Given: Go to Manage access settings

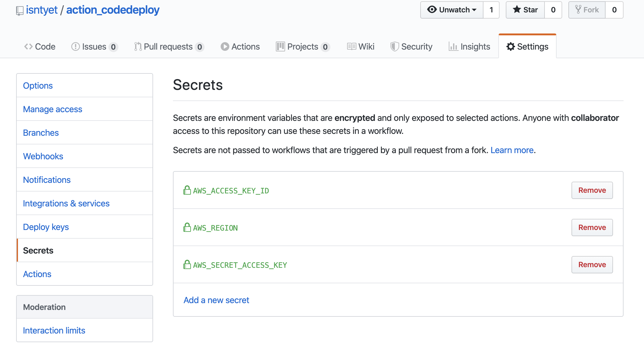Looking at the screenshot, I should click(x=85, y=109).
